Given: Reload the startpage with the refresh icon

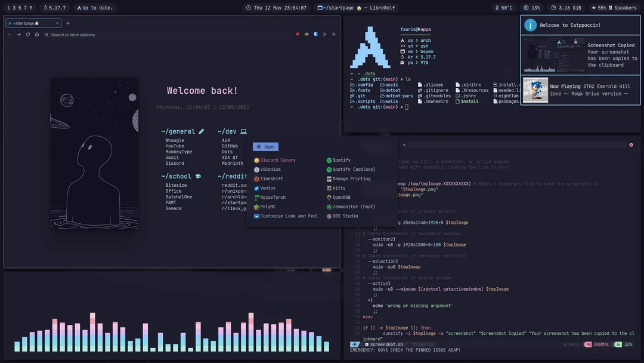Looking at the screenshot, I should 27,34.
